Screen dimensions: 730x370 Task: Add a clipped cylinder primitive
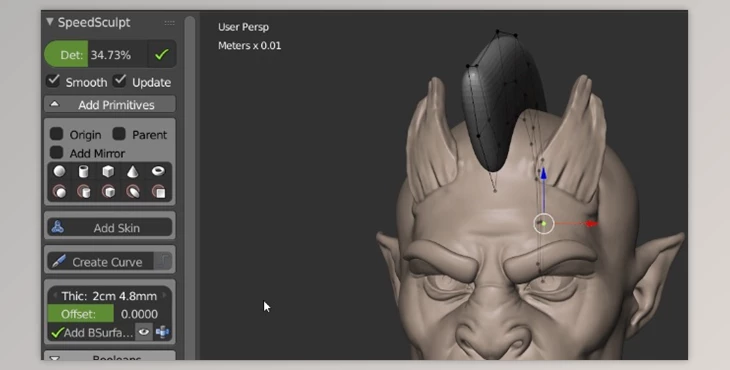click(x=83, y=192)
